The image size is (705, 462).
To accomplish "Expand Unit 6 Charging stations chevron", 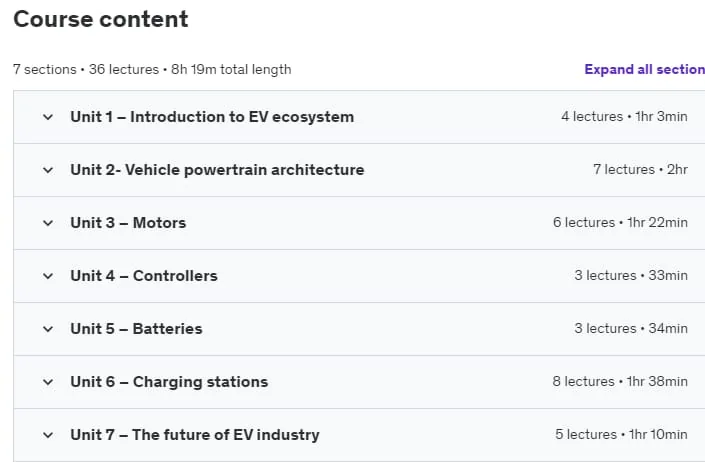I will 48,382.
